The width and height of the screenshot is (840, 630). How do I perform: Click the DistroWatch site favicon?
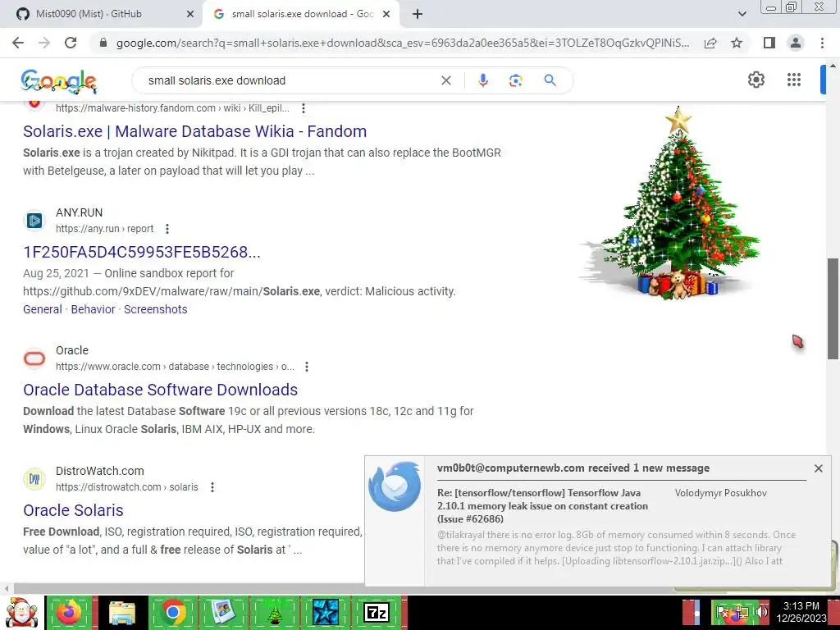[x=34, y=479]
